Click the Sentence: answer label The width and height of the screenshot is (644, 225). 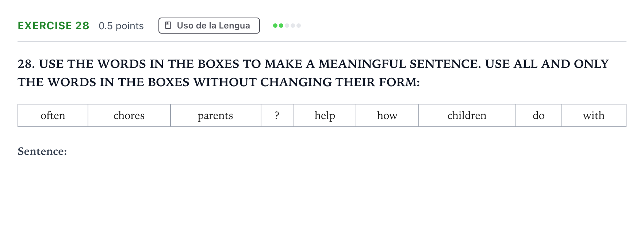point(42,151)
